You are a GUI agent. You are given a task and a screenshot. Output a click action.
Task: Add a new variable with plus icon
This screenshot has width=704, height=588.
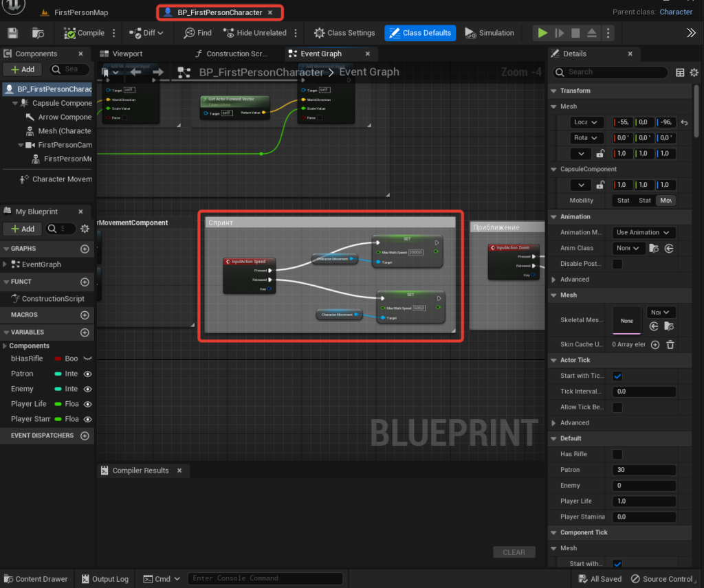pos(85,332)
